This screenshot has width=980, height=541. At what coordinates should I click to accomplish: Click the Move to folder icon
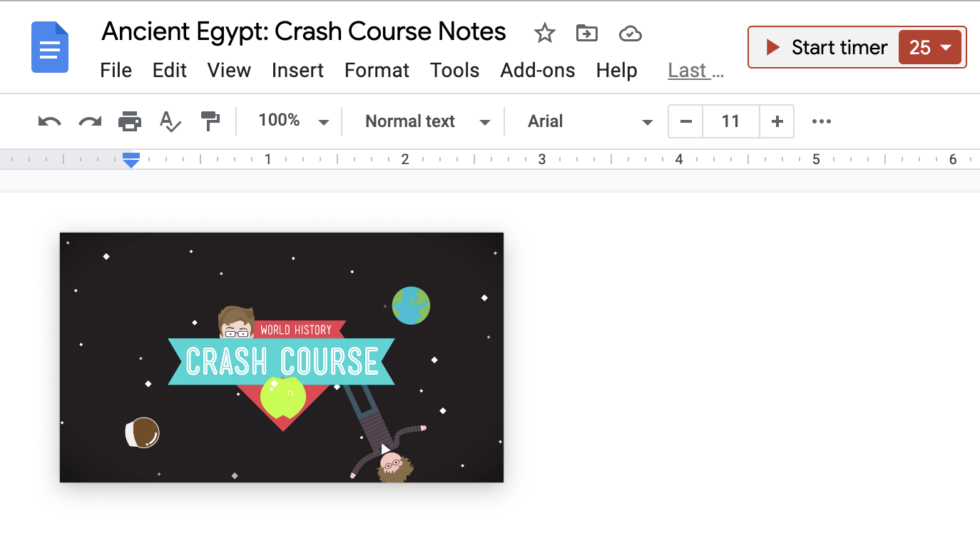(587, 33)
